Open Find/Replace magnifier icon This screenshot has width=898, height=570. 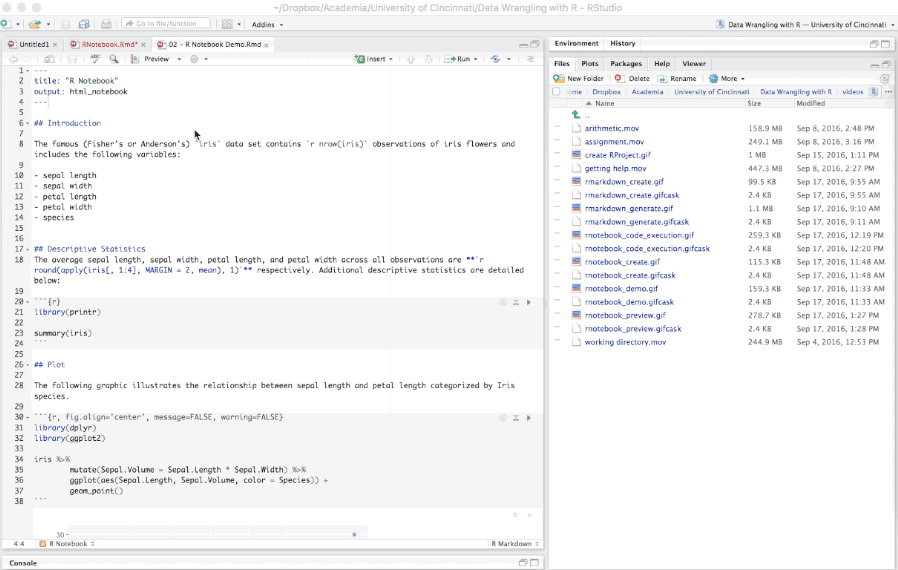coord(113,59)
